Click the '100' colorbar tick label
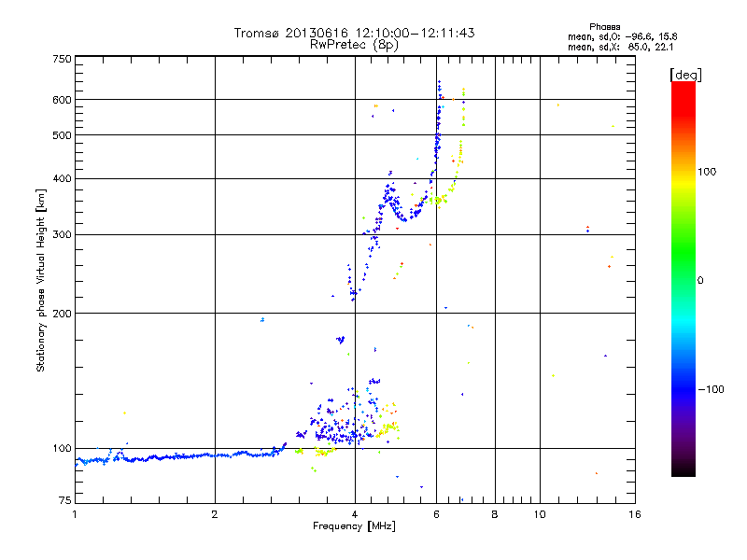Screen dimensions: 747x560 pyautogui.click(x=707, y=172)
